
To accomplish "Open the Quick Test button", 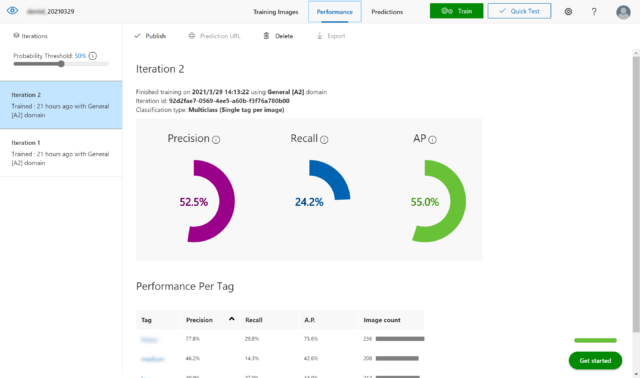I will (x=519, y=11).
